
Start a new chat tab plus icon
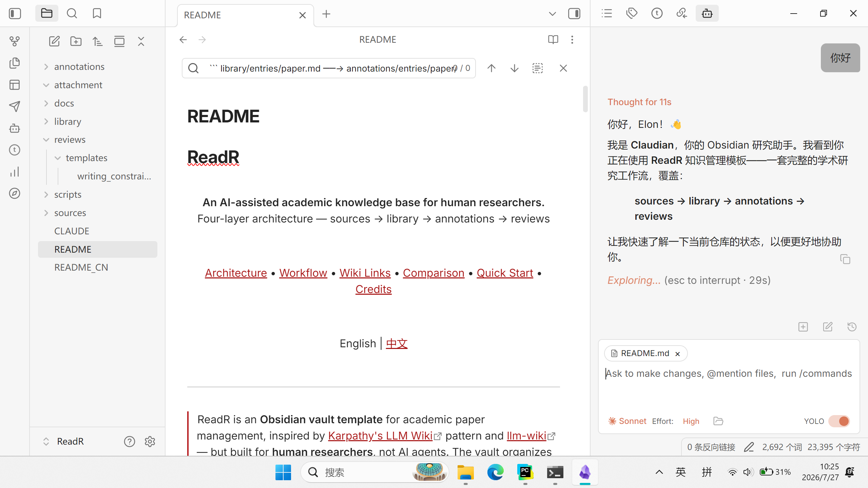coord(803,327)
